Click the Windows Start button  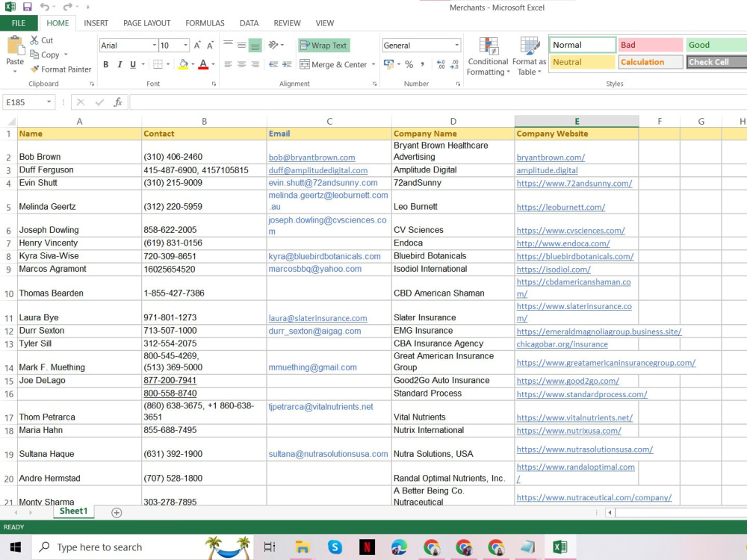point(15,547)
